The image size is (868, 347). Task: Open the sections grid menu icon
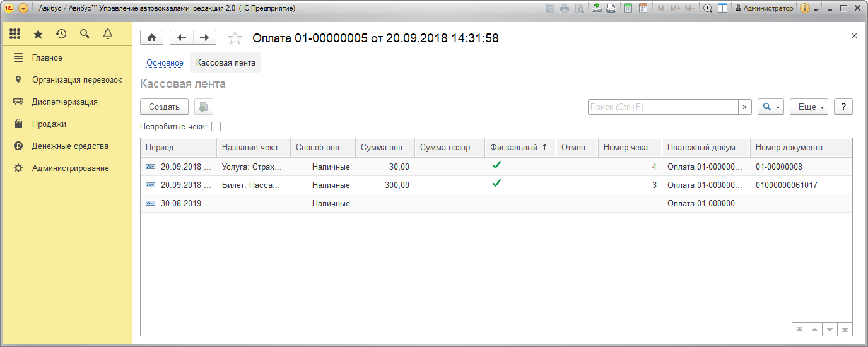click(15, 34)
